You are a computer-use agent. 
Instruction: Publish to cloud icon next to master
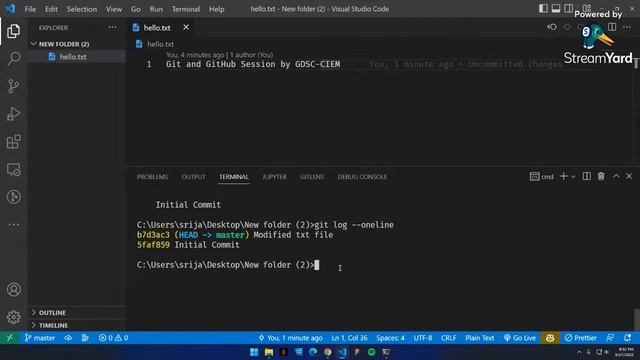[x=68, y=338]
